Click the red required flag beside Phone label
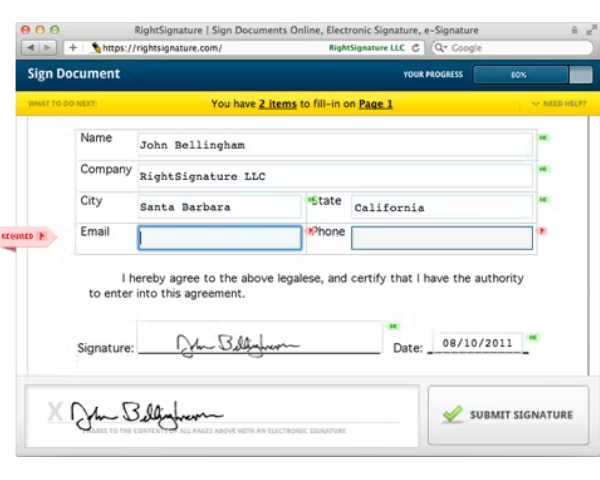The width and height of the screenshot is (600, 480). point(311,230)
